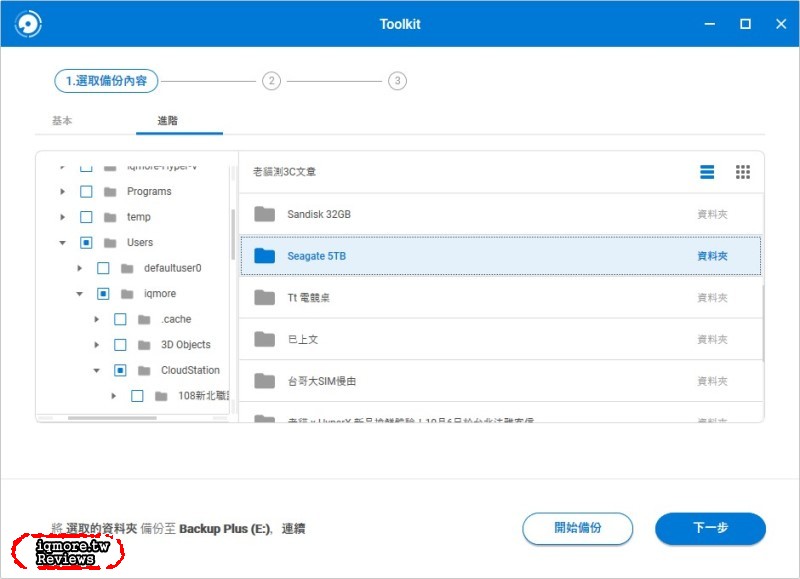Uncheck the Users folder checkbox
Screen dimensions: 800x579
[x=85, y=242]
